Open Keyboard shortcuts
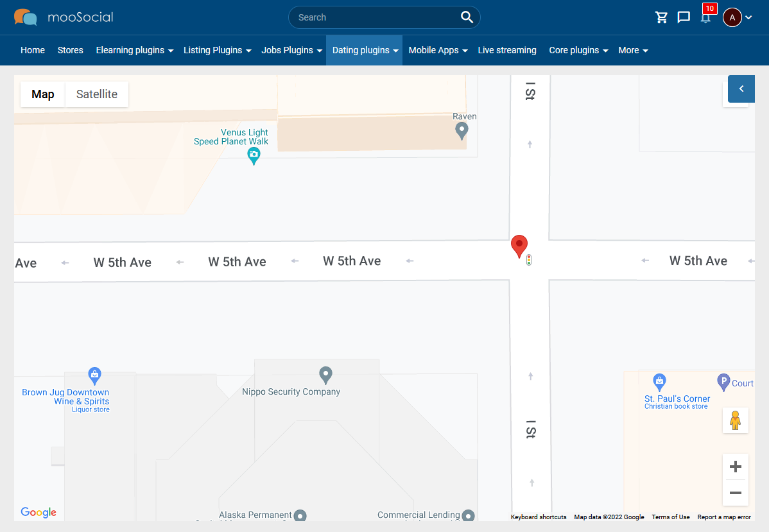769x532 pixels. click(539, 517)
